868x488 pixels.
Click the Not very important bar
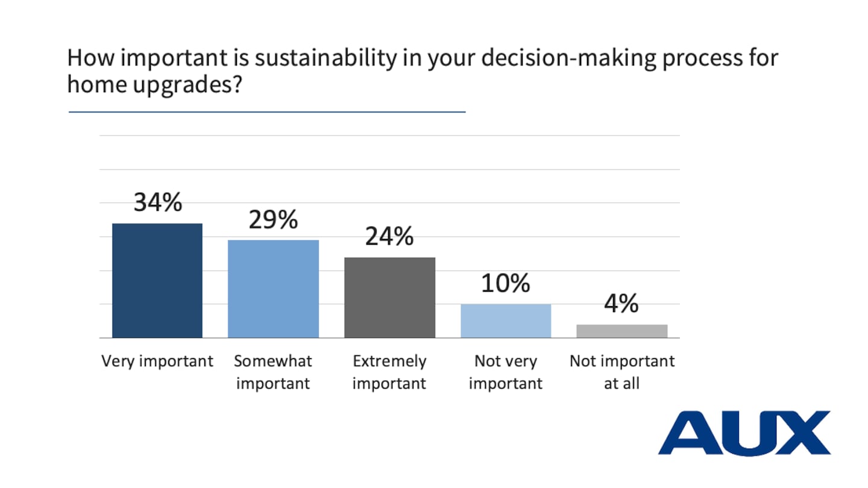[506, 321]
